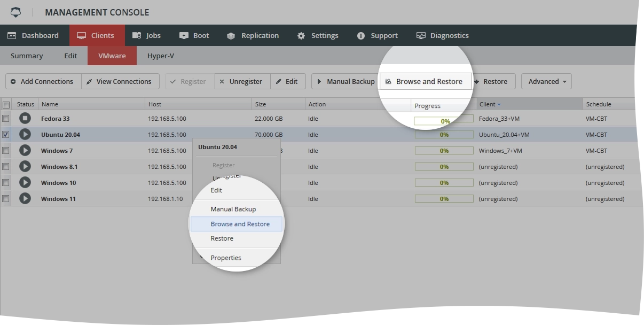Click the play status icon for Windows 7

point(25,151)
